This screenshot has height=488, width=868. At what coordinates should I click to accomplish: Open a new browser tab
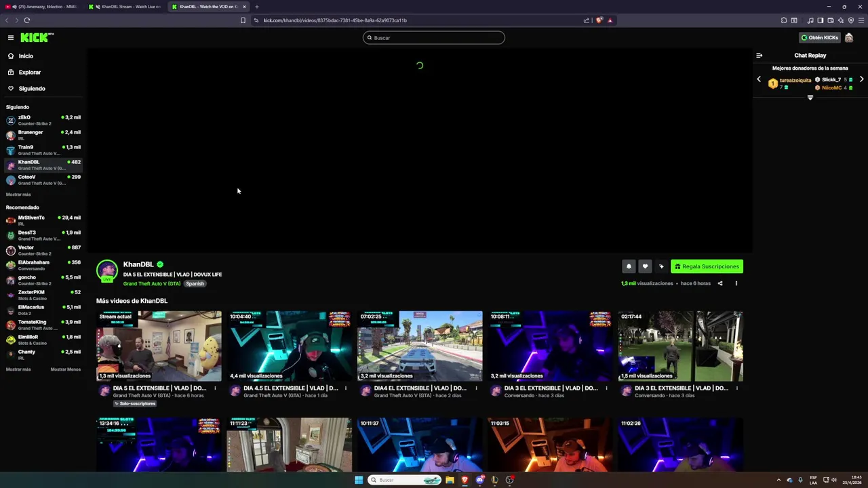(x=256, y=7)
